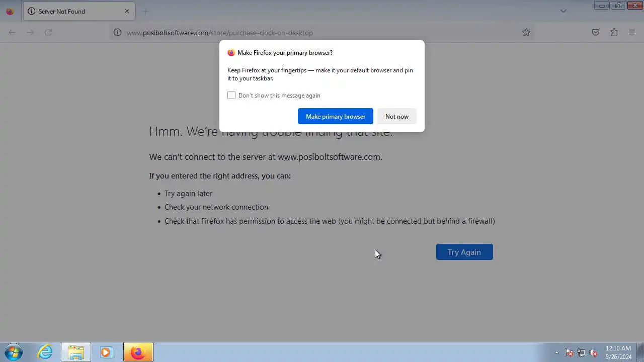Click 'We can't connect to the server' text

266,157
